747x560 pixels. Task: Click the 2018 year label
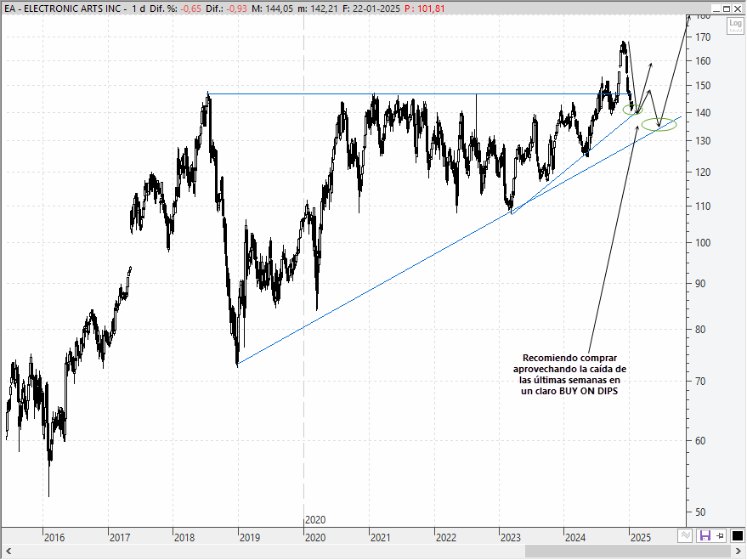(x=184, y=538)
